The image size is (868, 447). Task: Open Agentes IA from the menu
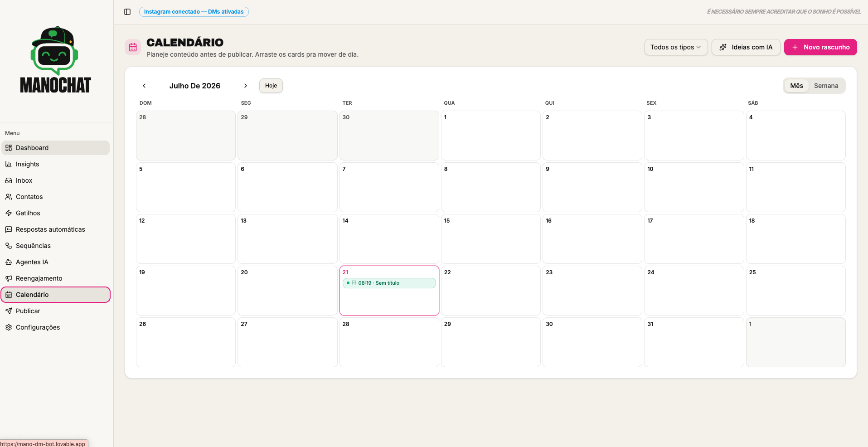pos(55,262)
